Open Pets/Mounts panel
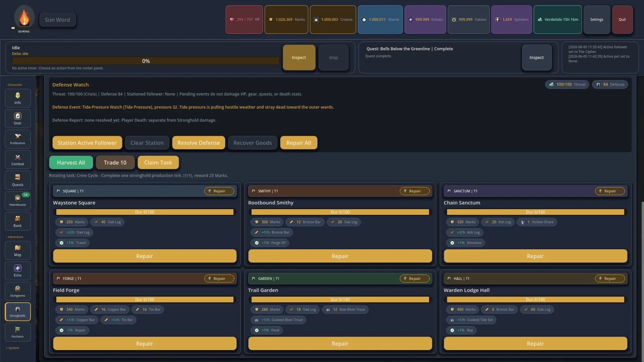644x362 pixels. (17, 200)
